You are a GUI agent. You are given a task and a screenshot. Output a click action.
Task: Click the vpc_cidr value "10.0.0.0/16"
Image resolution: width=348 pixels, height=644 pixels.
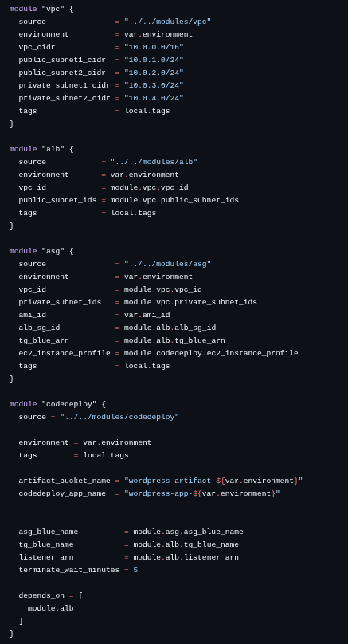154,47
